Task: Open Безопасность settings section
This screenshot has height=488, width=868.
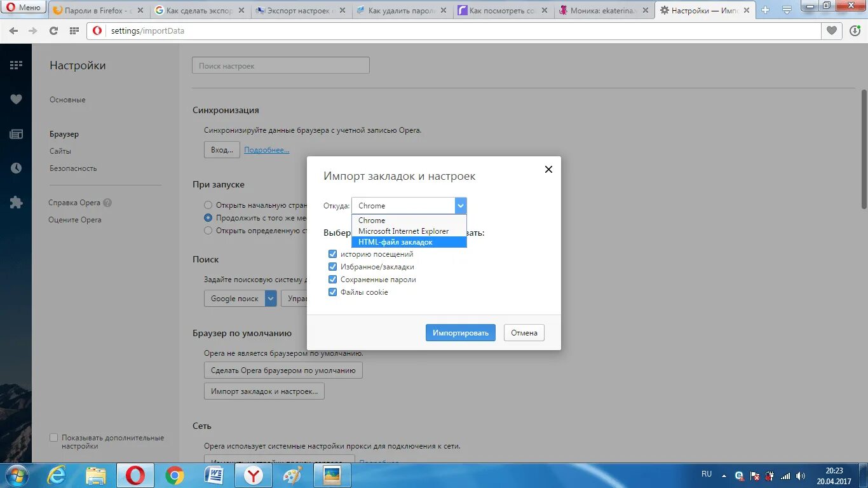Action: pyautogui.click(x=73, y=168)
